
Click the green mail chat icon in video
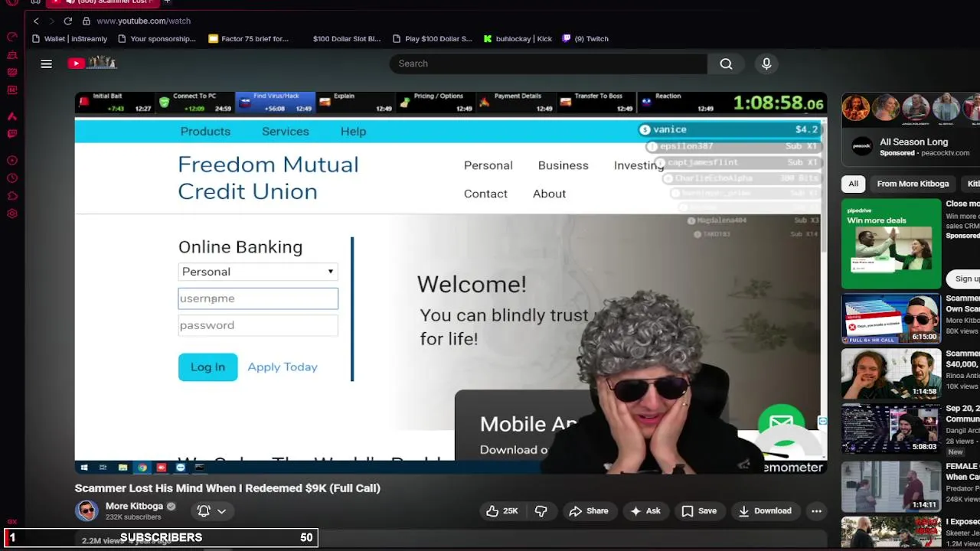coord(781,422)
